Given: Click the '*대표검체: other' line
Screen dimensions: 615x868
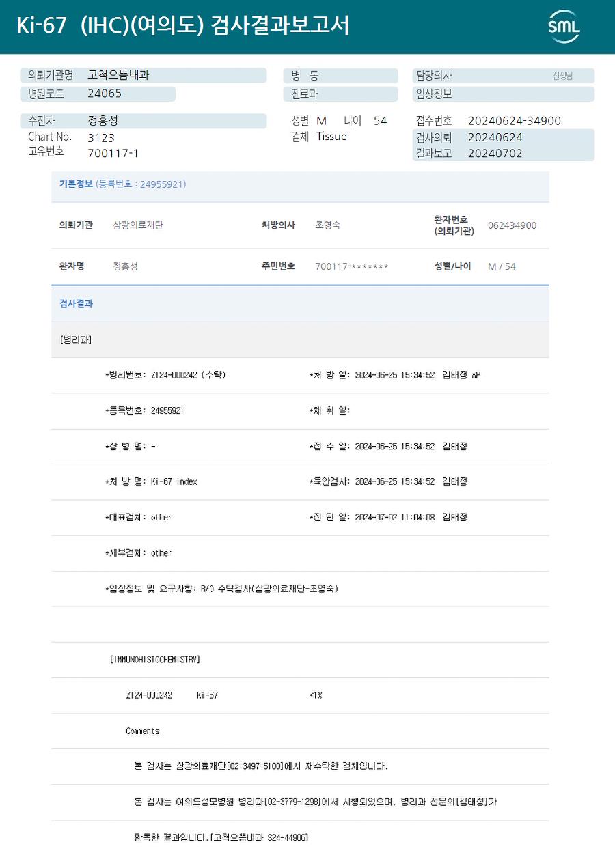Looking at the screenshot, I should click(137, 517).
